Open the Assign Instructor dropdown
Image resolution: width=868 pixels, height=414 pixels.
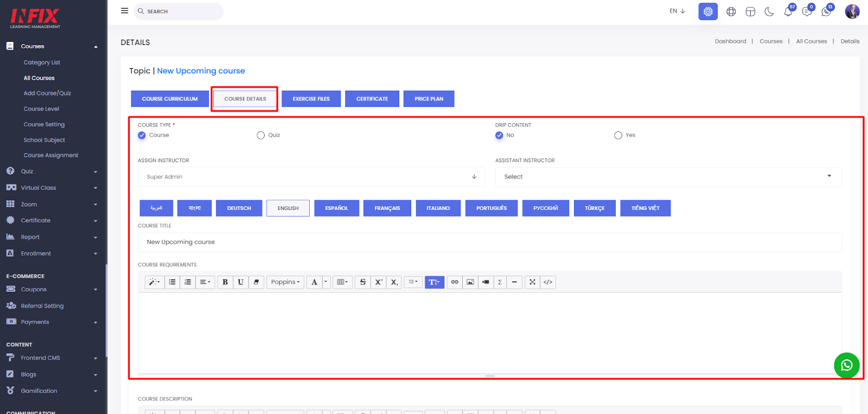click(311, 177)
